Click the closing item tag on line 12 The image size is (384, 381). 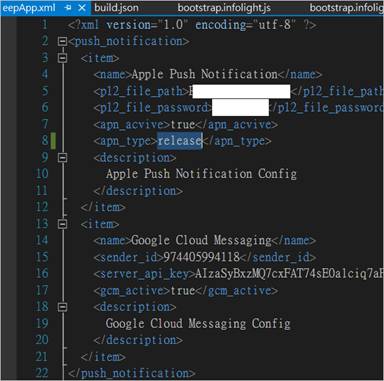click(x=103, y=207)
